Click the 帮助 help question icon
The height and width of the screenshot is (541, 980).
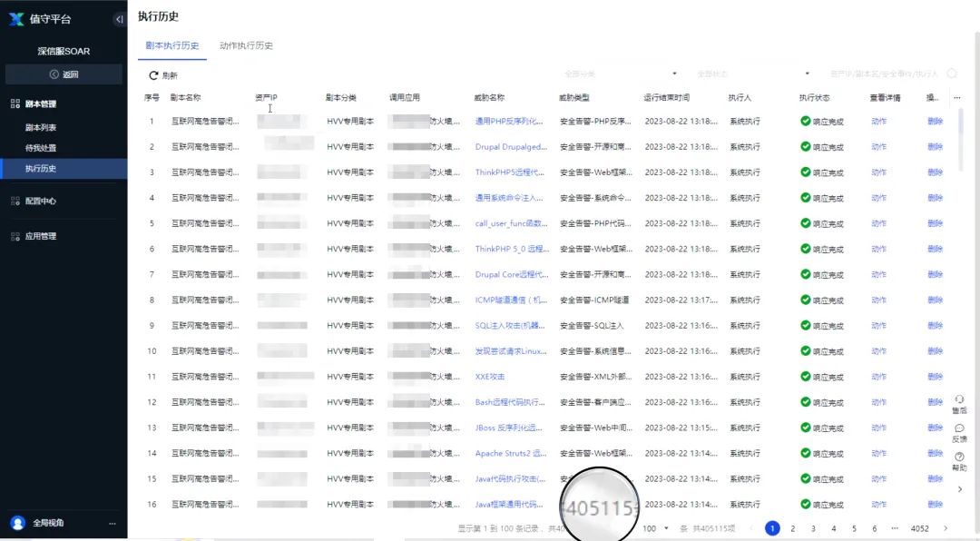(959, 457)
